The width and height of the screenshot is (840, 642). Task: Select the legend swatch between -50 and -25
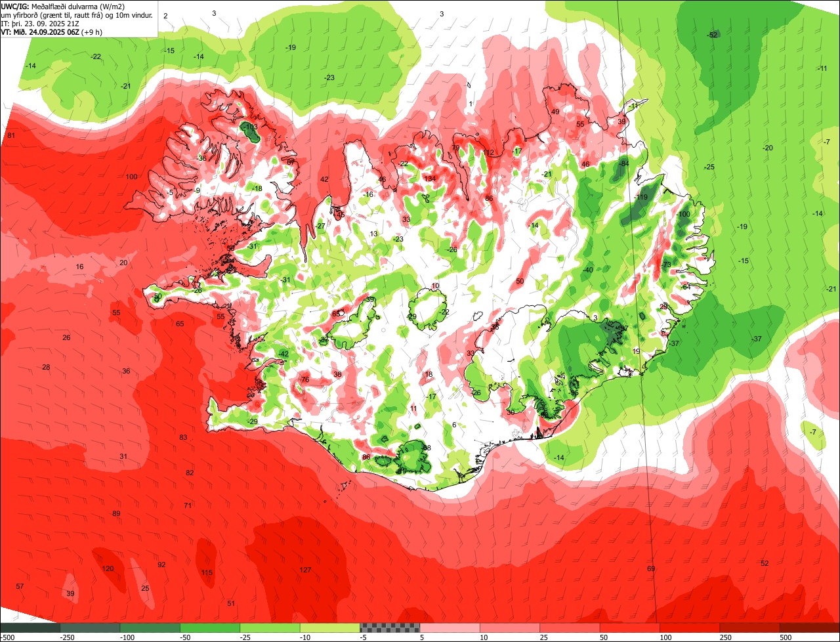tap(210, 628)
